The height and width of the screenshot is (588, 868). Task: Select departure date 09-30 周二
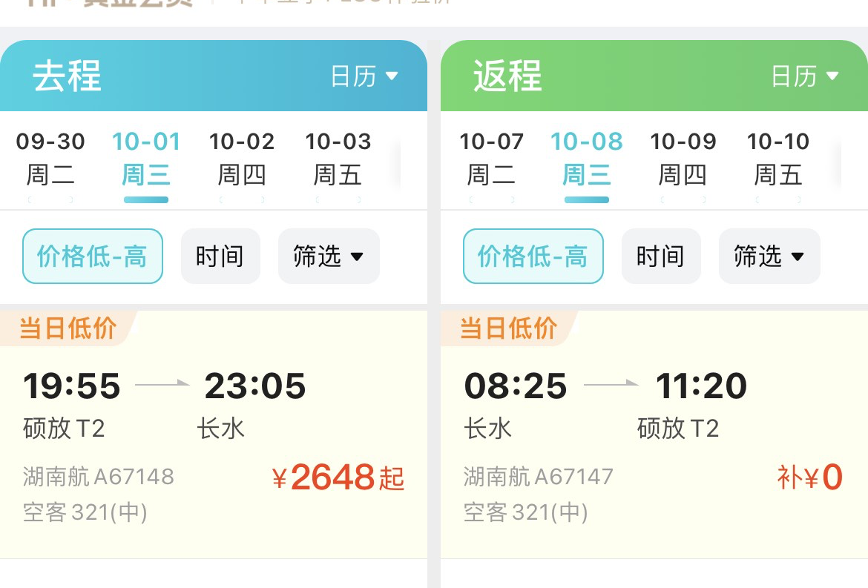pyautogui.click(x=50, y=157)
